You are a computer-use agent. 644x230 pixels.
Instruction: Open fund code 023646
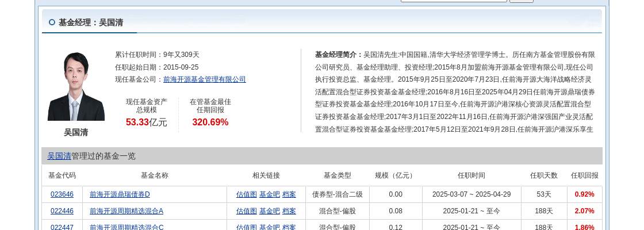62,194
